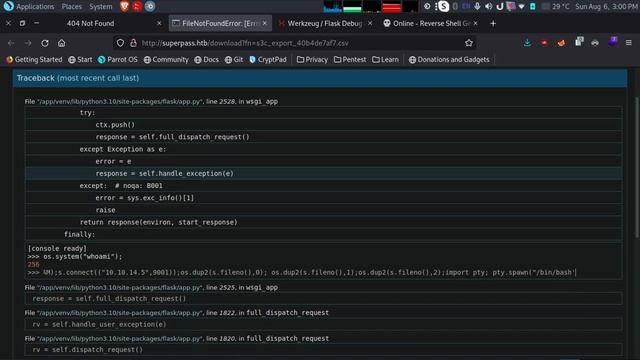Expand frame at line 2525 full_dispatch_request
The width and height of the screenshot is (640, 360).
coord(324,299)
